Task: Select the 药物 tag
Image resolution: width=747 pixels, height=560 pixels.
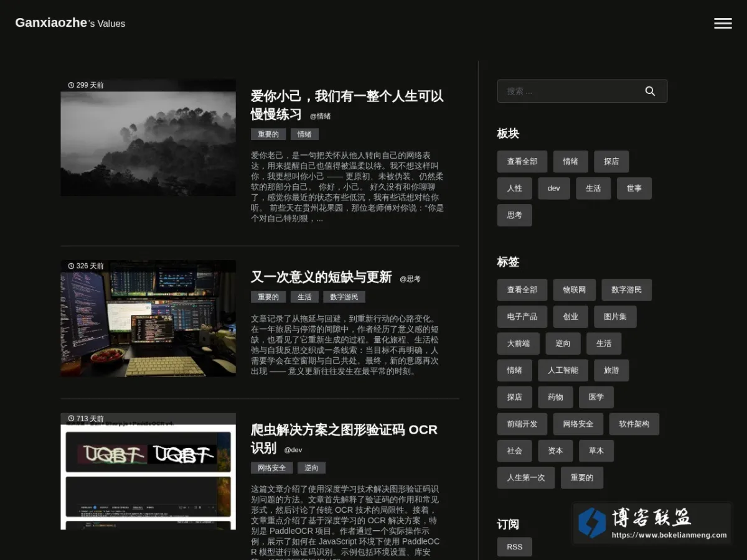Action: (555, 397)
